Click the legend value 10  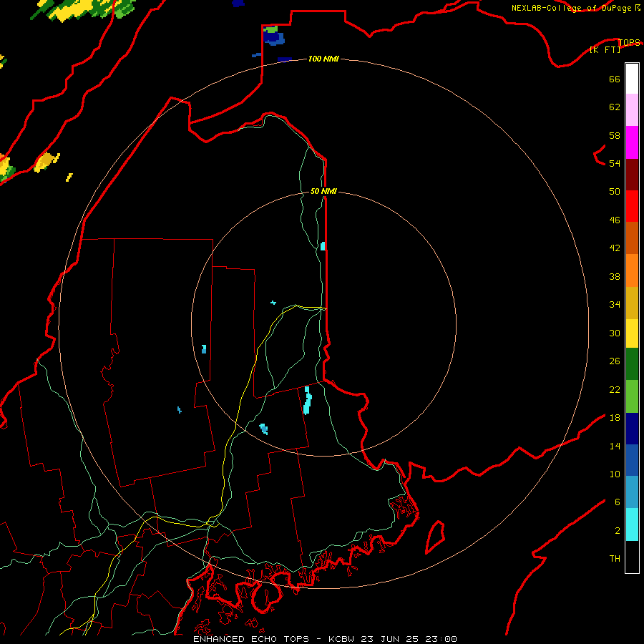pos(615,474)
